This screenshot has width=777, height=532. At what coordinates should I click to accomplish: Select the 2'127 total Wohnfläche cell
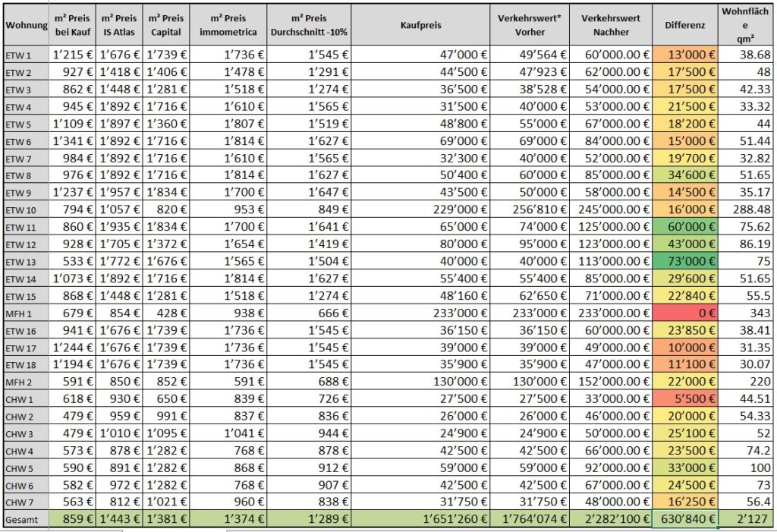click(746, 519)
